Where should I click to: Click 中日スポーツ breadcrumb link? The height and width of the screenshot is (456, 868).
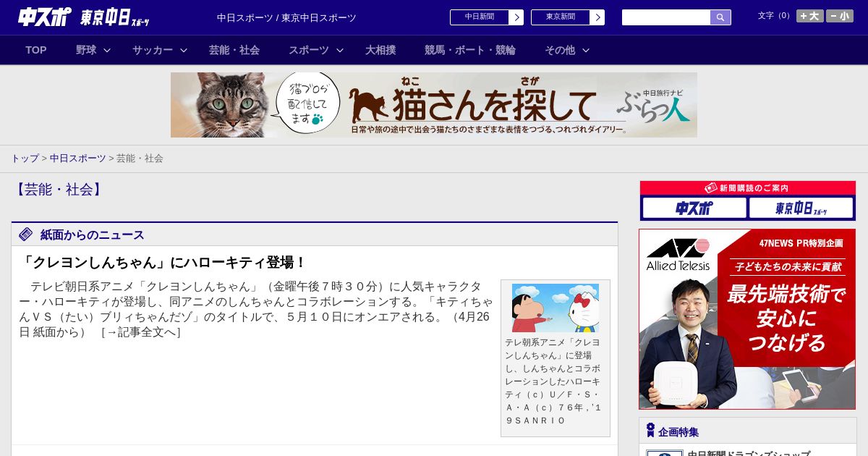pos(78,159)
